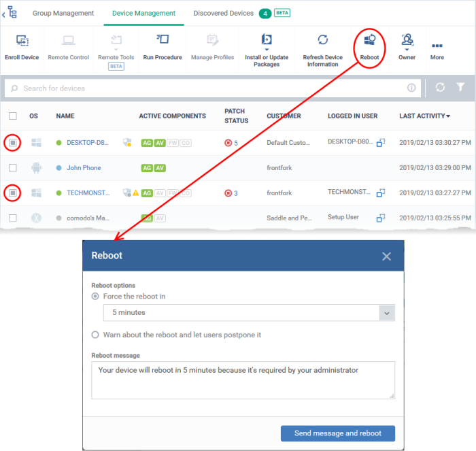Viewport: 476px width, 451px height.
Task: Open the filter funnel icon
Action: click(x=460, y=87)
